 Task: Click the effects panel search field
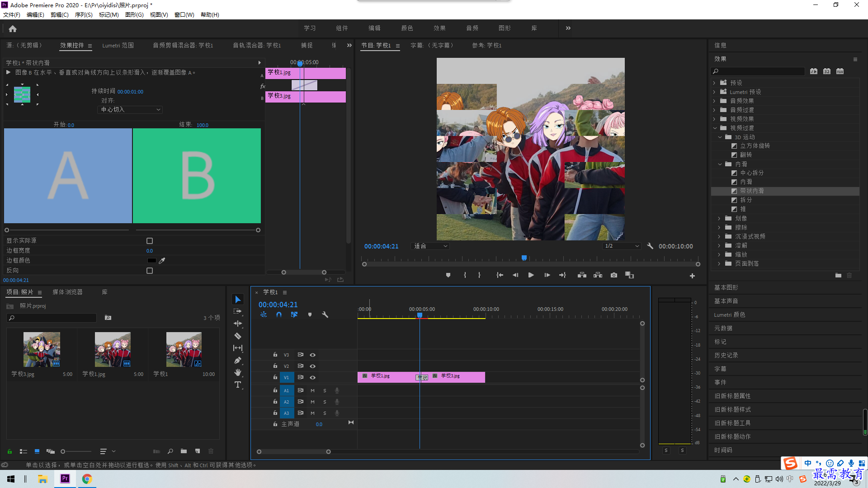758,71
